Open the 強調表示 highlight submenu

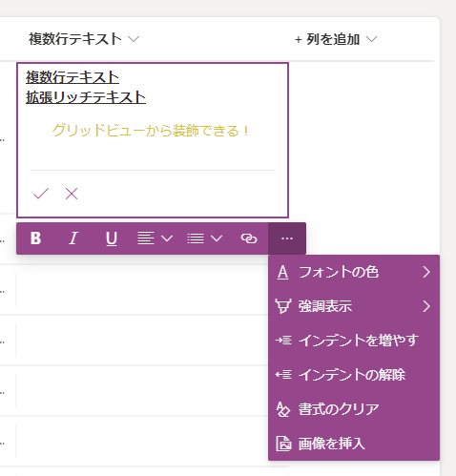(354, 306)
